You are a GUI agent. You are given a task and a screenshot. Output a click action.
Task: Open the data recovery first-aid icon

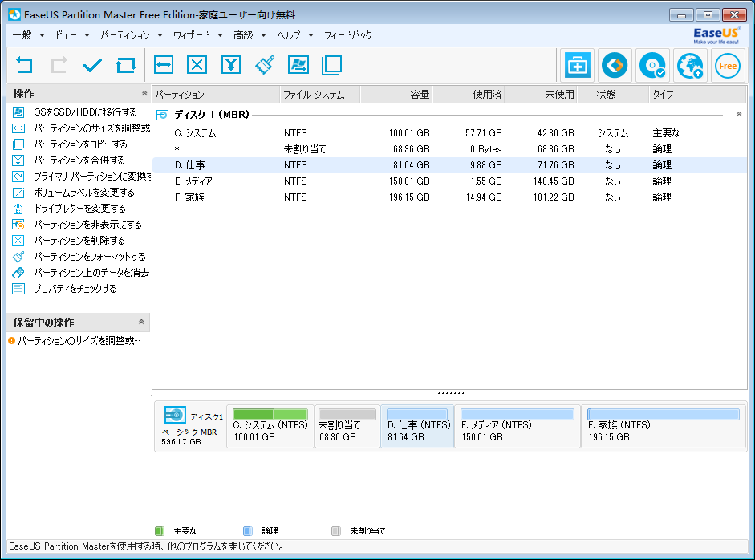point(577,65)
